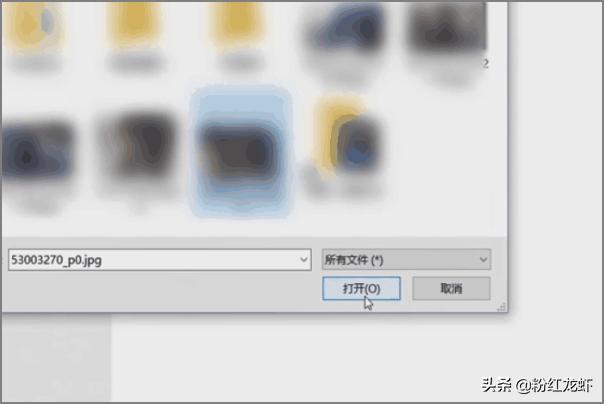604x404 pixels.
Task: Click the label under the folder with blue preview
Action: (343, 189)
